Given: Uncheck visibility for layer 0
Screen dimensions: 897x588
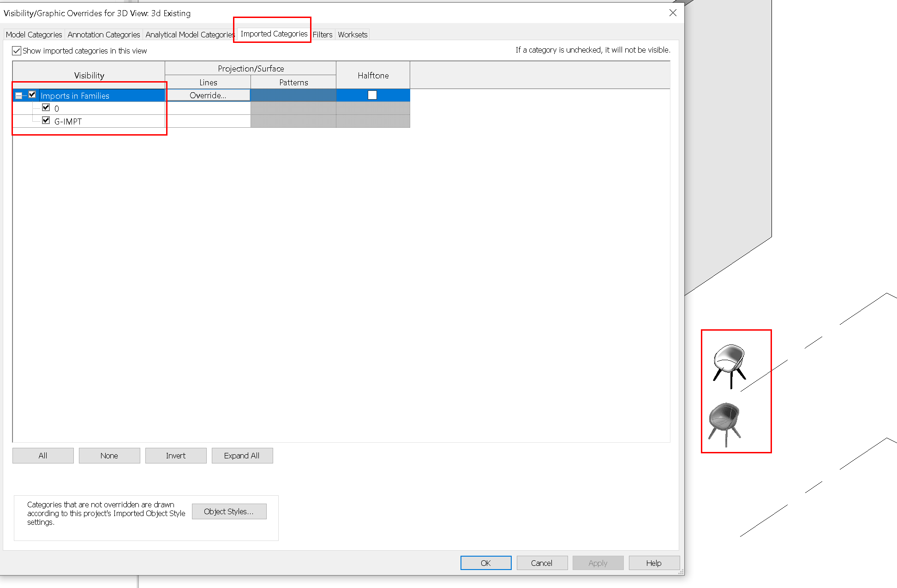Looking at the screenshot, I should [x=46, y=107].
